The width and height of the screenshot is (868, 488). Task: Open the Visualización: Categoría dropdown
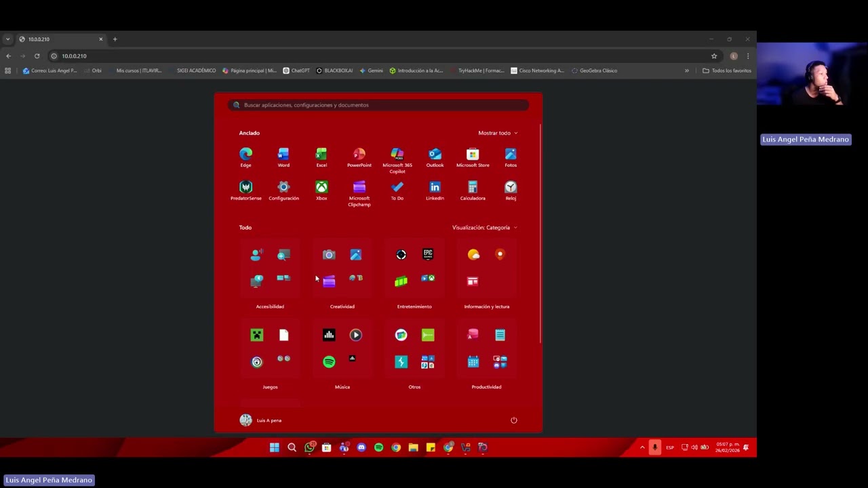pyautogui.click(x=485, y=228)
